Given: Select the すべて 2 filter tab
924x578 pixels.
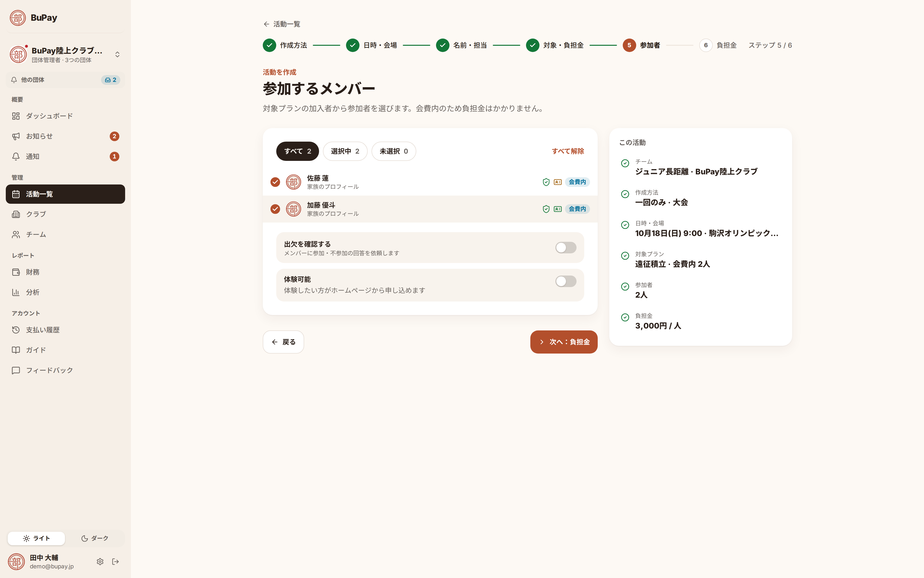Looking at the screenshot, I should [x=297, y=151].
